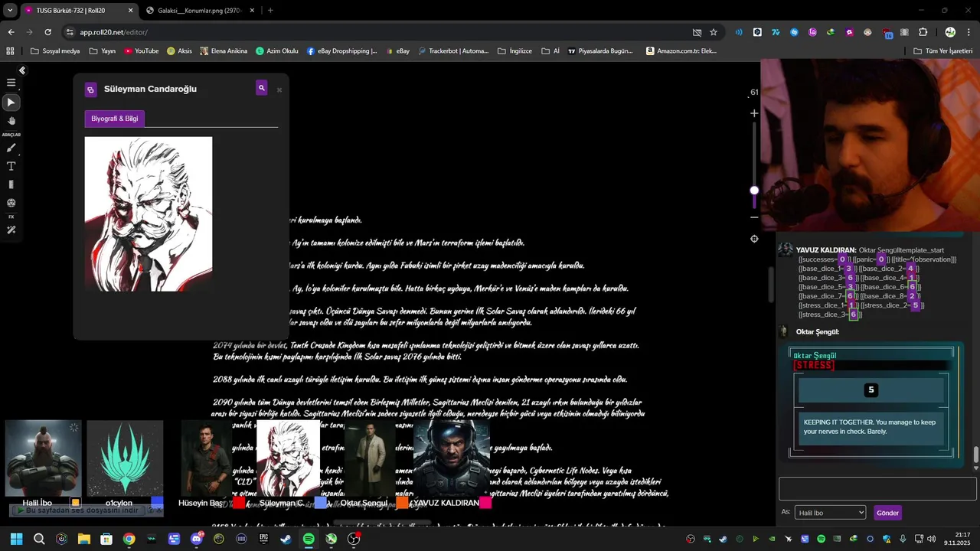Choose the hand Pan tool

click(x=11, y=120)
